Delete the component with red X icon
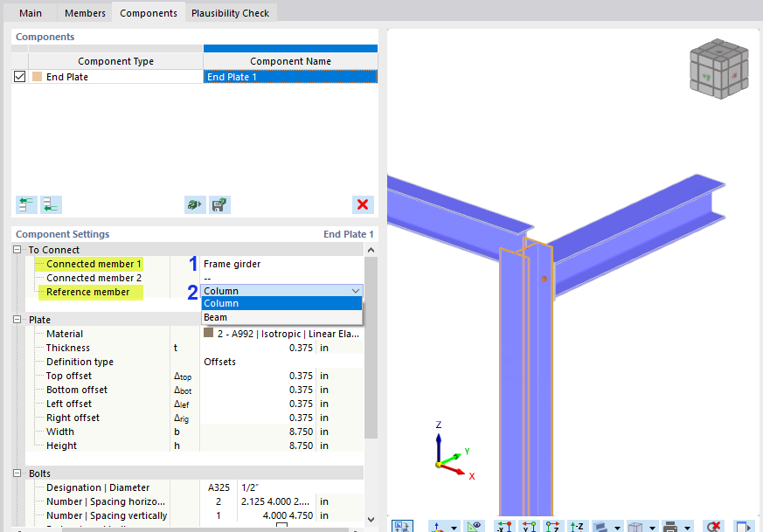This screenshot has width=763, height=532. (x=363, y=204)
